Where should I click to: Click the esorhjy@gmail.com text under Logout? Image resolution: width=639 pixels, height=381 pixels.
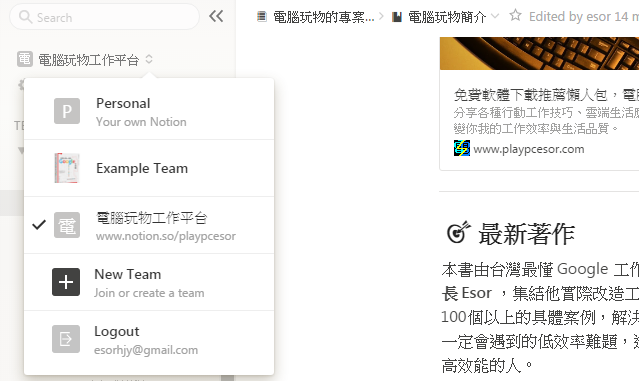click(146, 350)
